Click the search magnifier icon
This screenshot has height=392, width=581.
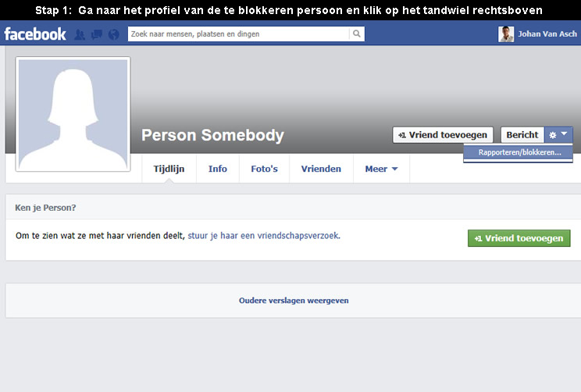[356, 34]
